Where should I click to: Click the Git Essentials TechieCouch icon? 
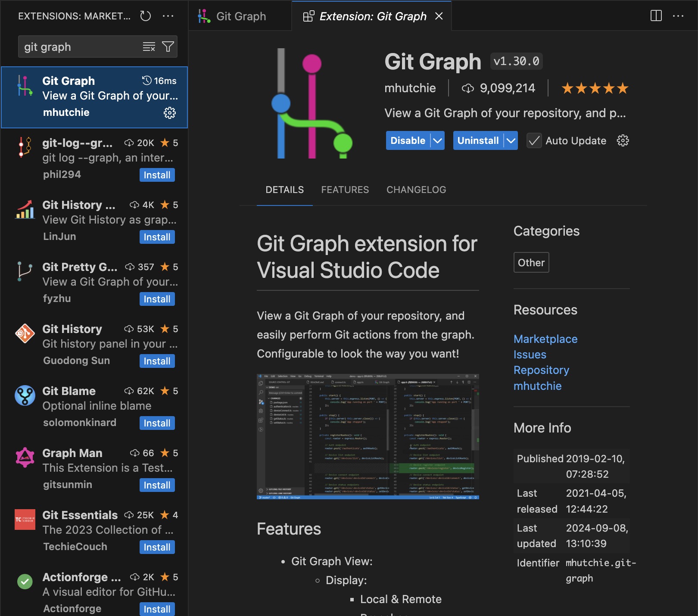point(25,520)
